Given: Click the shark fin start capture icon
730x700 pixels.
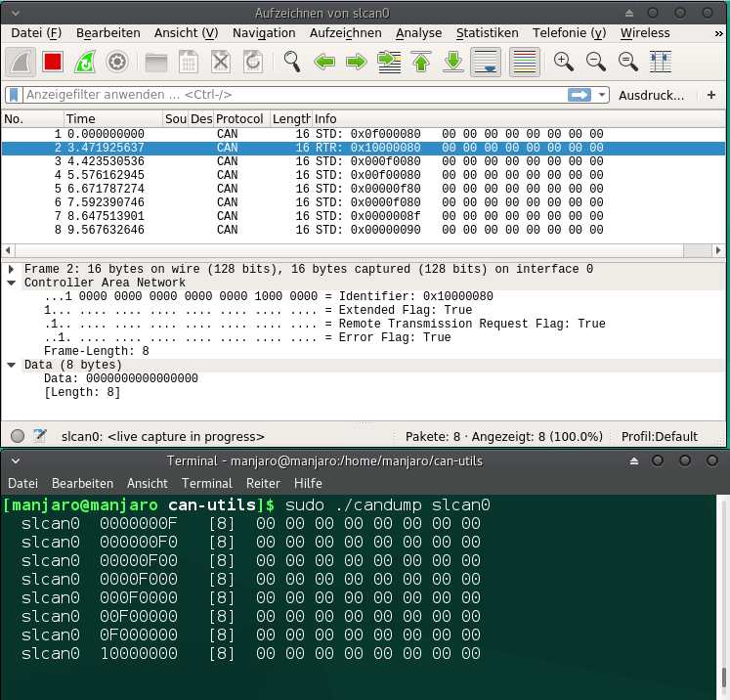Looking at the screenshot, I should [x=21, y=62].
